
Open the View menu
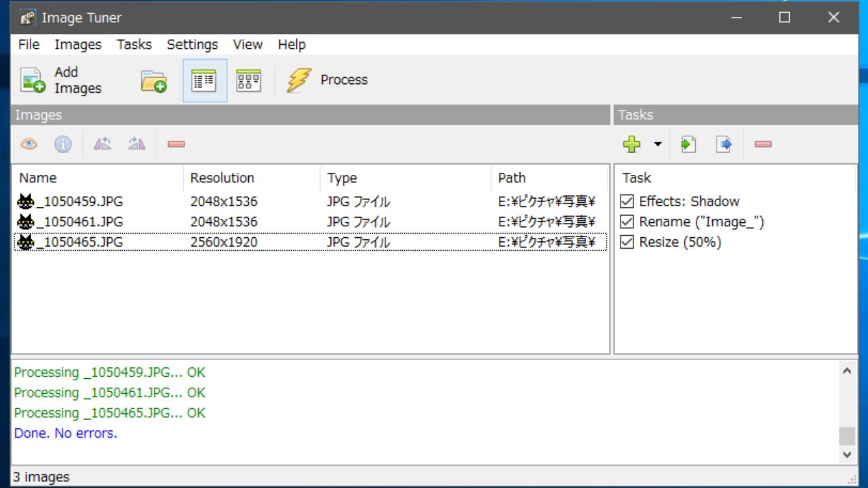248,44
